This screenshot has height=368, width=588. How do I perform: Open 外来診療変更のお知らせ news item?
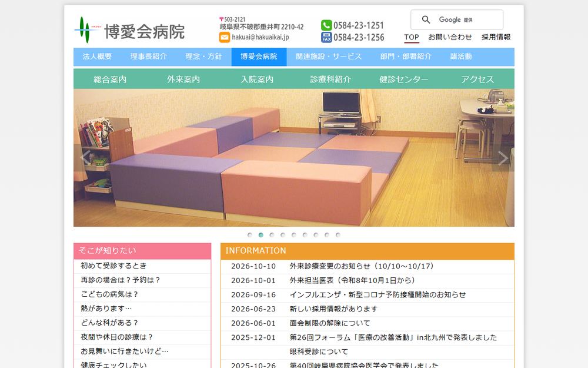click(362, 266)
